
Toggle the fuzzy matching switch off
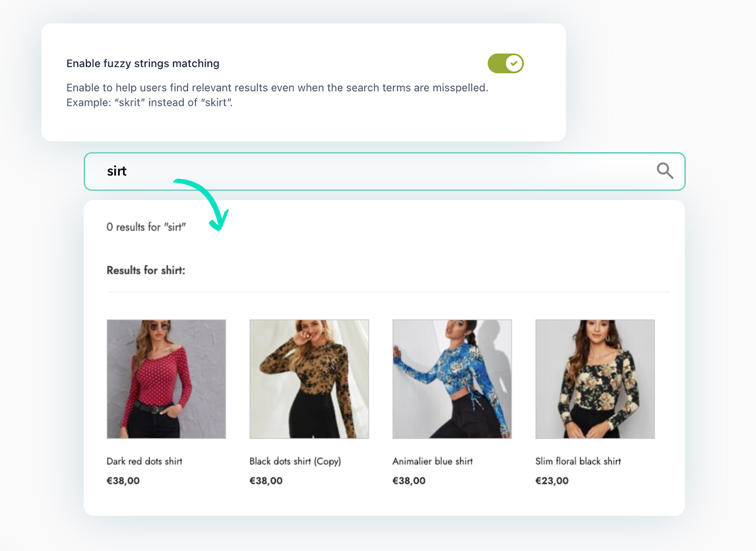[506, 64]
